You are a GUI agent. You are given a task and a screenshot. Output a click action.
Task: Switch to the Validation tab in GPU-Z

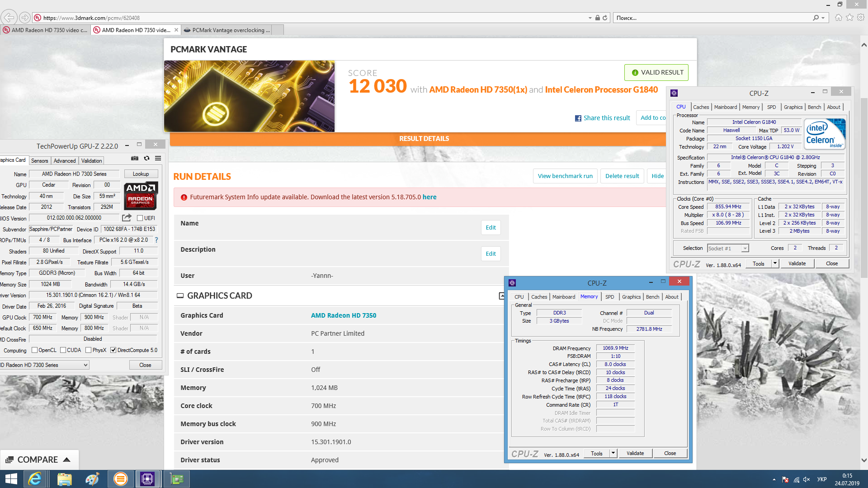92,161
